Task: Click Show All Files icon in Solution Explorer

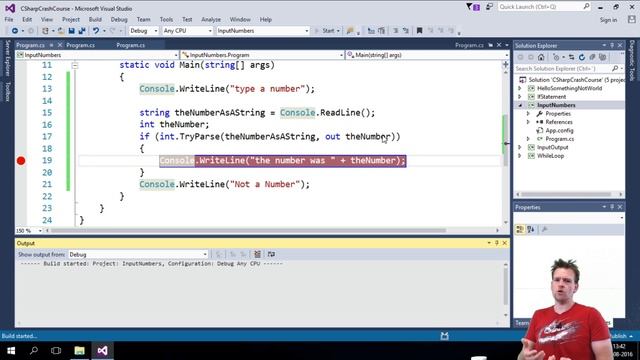Action: 602,57
